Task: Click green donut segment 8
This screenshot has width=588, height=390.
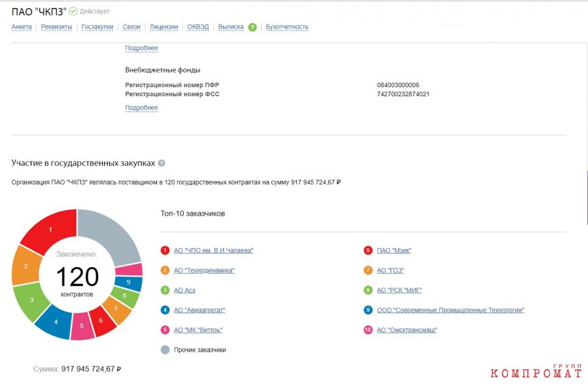Action: click(x=125, y=296)
